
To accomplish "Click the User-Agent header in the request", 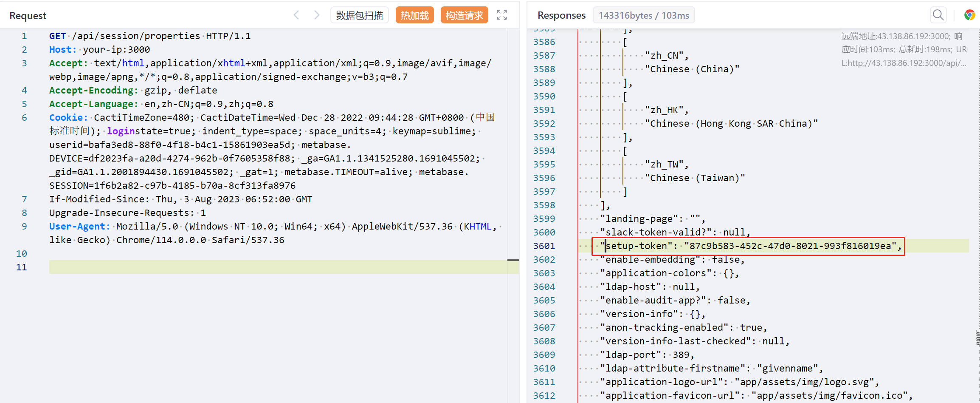I will 79,227.
